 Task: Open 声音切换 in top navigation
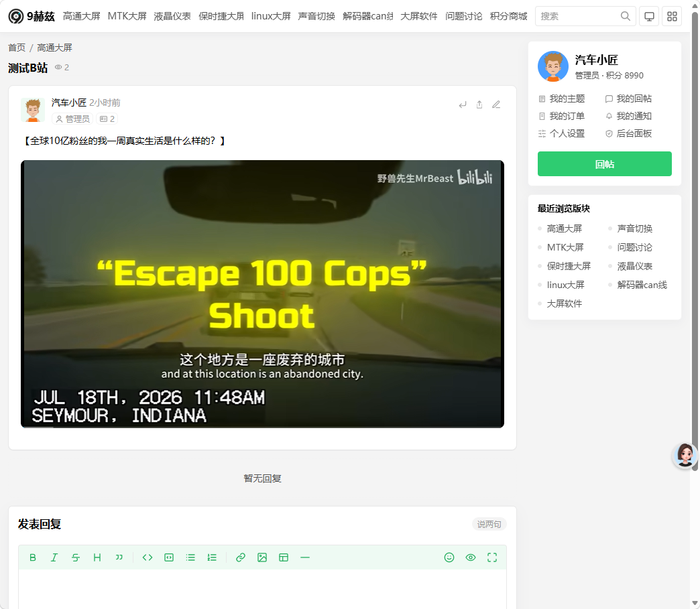[316, 17]
